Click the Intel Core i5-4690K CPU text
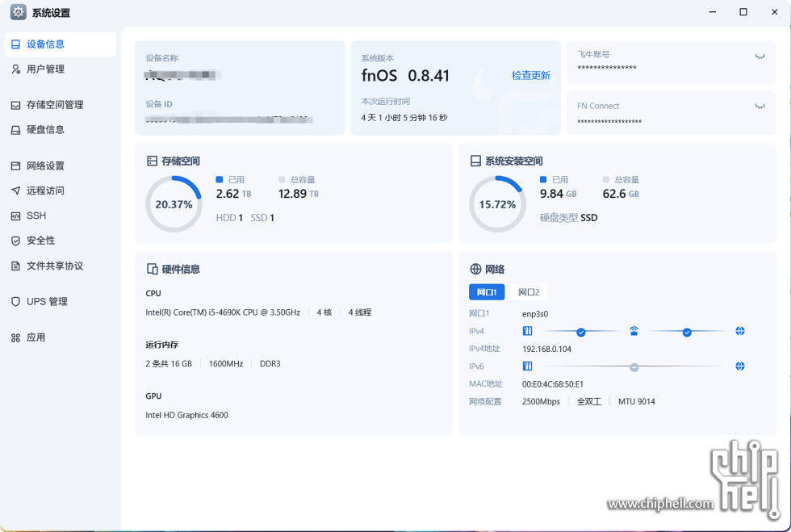 point(223,312)
